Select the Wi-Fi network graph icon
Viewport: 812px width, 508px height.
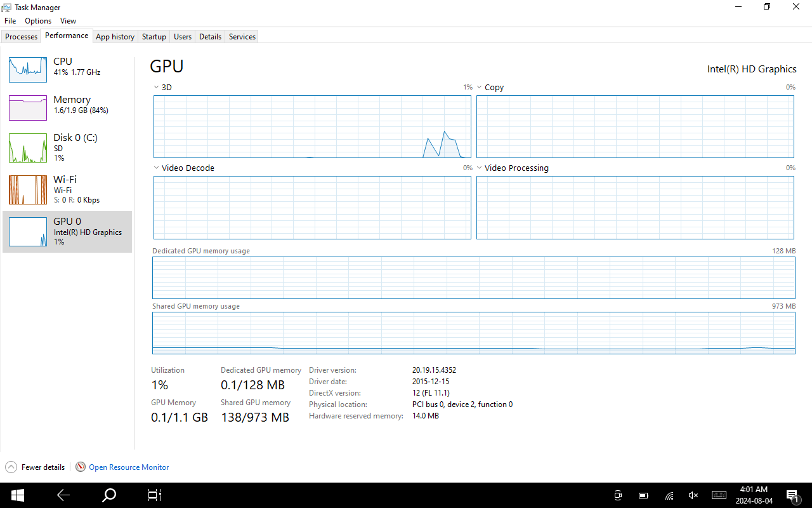(28, 189)
